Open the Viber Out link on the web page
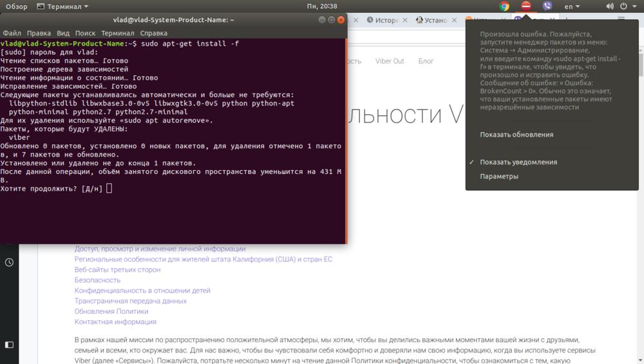644x364 pixels. pos(390,61)
